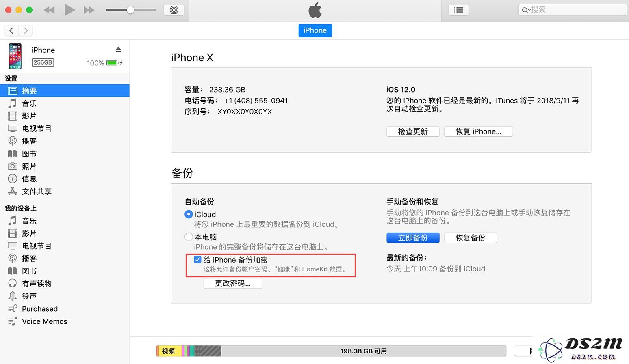Go forward with the right chevron
This screenshot has height=364, width=629.
tap(26, 30)
